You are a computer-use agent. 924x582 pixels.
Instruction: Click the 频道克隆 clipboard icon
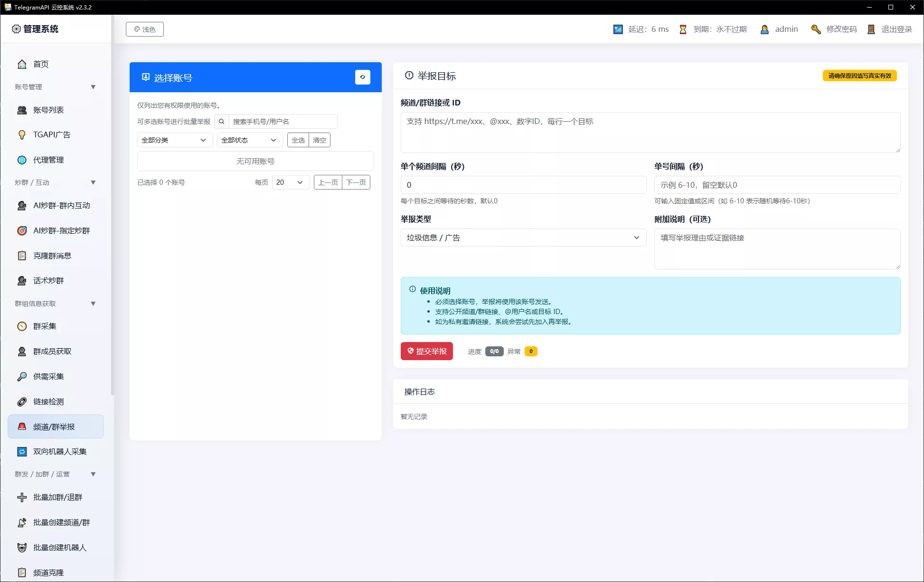[x=22, y=573]
